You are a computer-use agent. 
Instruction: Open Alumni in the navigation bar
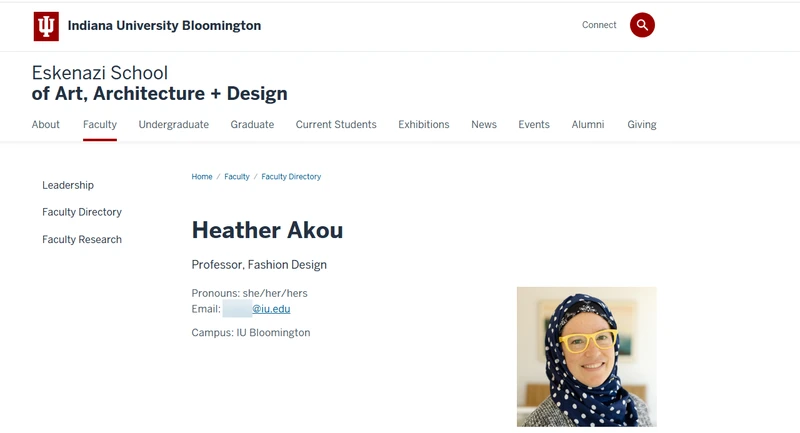588,124
